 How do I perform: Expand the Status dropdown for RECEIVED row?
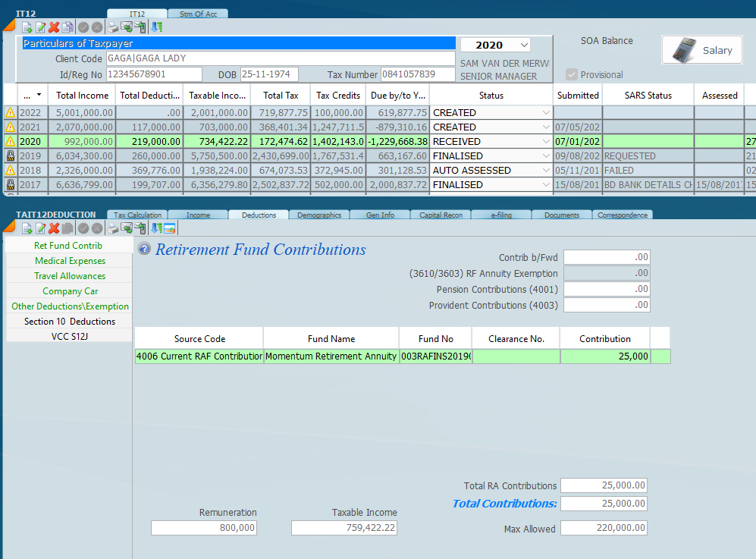point(546,142)
